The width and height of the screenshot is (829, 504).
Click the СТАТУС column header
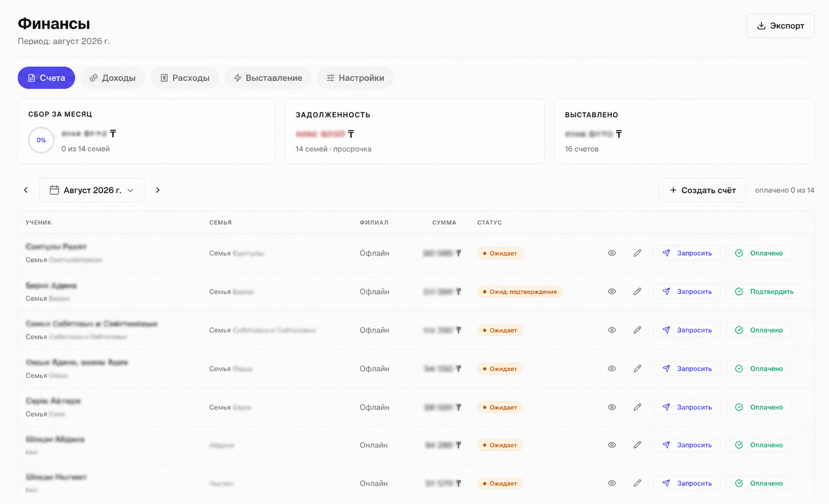click(x=490, y=223)
